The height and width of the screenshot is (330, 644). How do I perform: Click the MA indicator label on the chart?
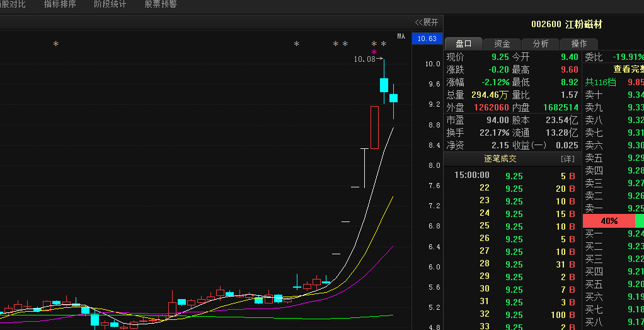coord(401,36)
